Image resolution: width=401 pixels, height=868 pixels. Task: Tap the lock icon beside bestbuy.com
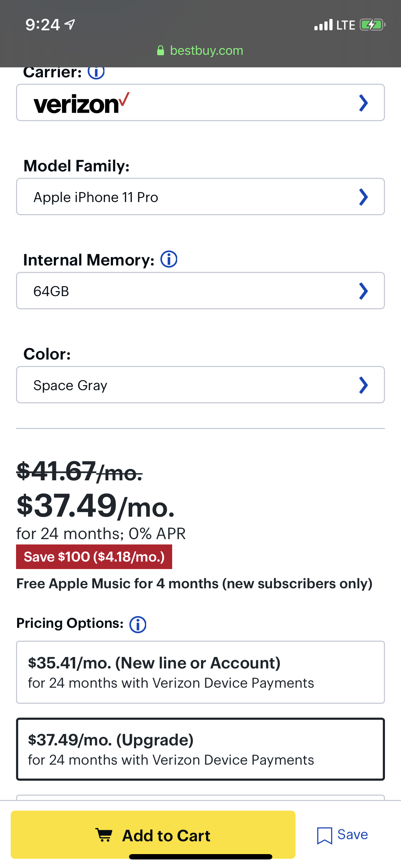click(161, 51)
